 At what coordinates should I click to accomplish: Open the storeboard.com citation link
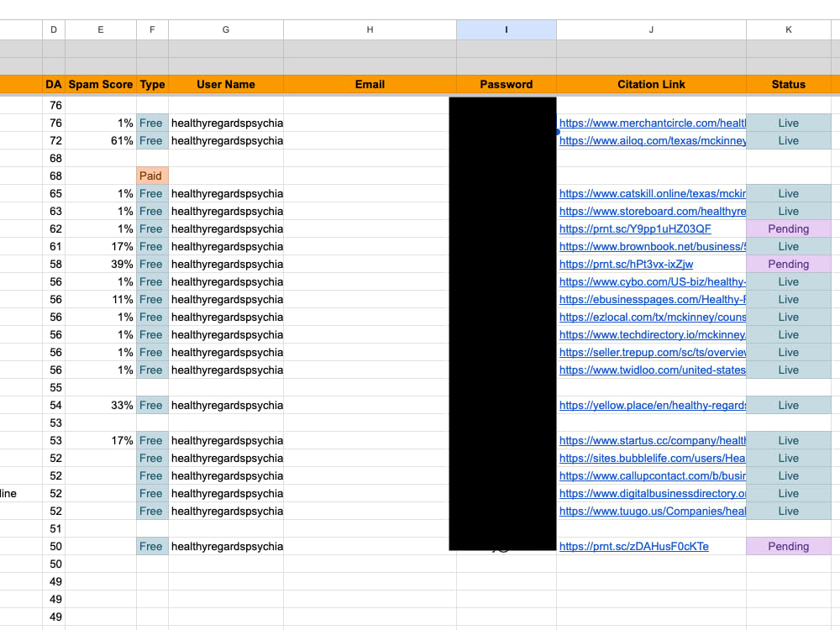click(652, 211)
